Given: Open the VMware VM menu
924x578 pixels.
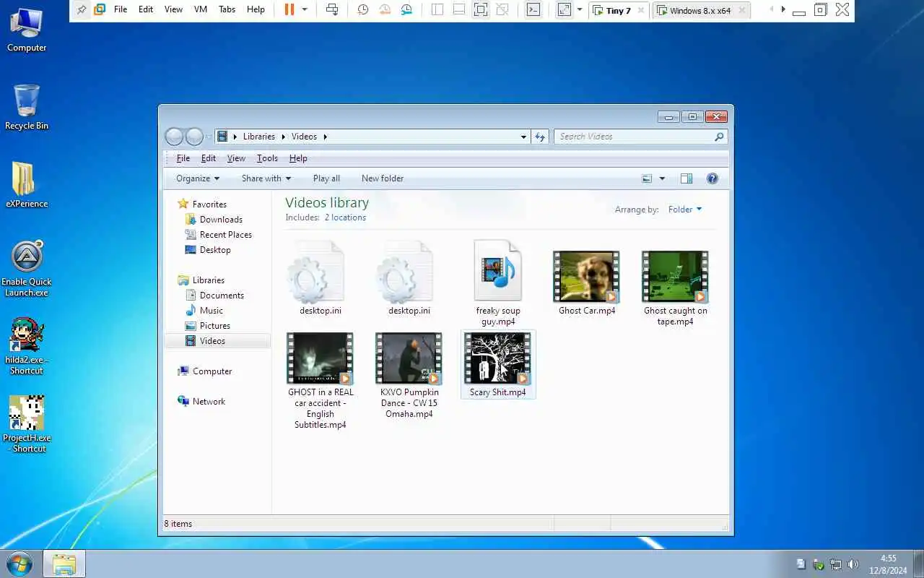Looking at the screenshot, I should 199,9.
